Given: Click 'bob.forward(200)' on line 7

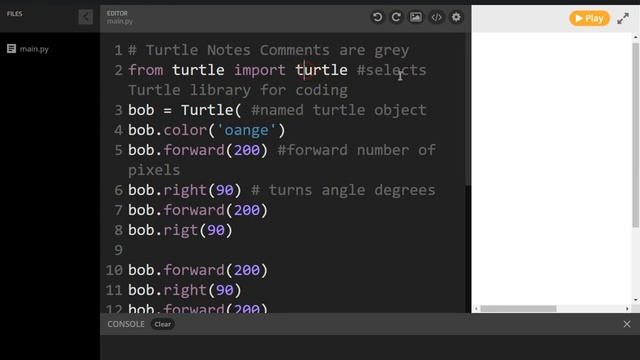Looking at the screenshot, I should 198,210.
